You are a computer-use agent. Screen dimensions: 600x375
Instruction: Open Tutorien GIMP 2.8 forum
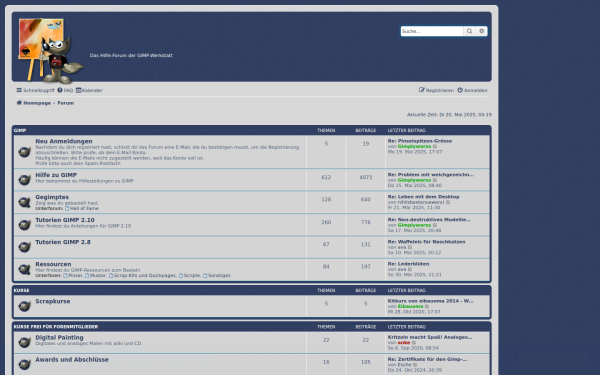pos(63,242)
